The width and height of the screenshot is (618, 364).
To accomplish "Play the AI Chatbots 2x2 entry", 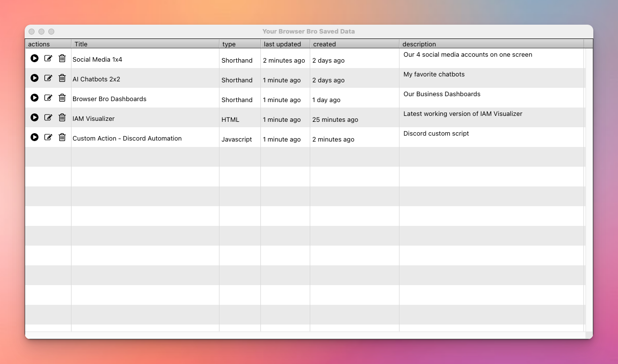I will pos(35,78).
